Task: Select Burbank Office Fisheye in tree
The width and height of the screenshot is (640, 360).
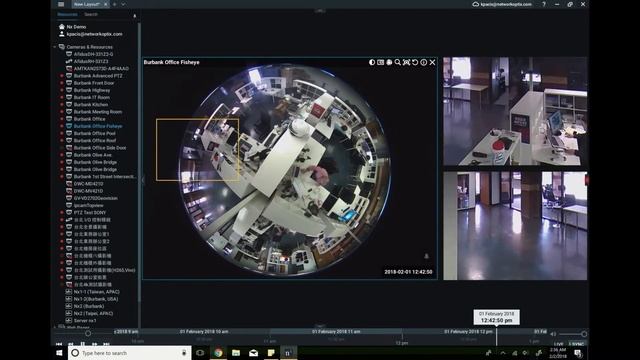Action: pyautogui.click(x=98, y=126)
